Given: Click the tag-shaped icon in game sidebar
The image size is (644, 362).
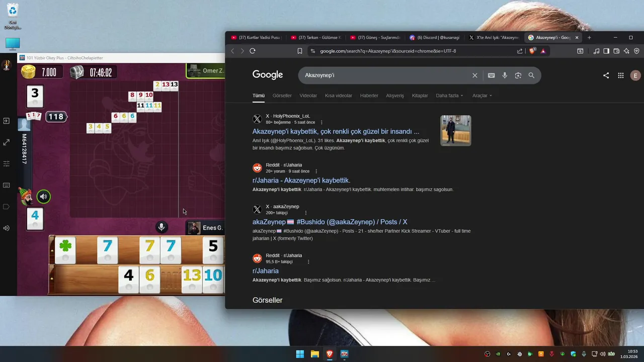Looking at the screenshot, I should pyautogui.click(x=6, y=207).
